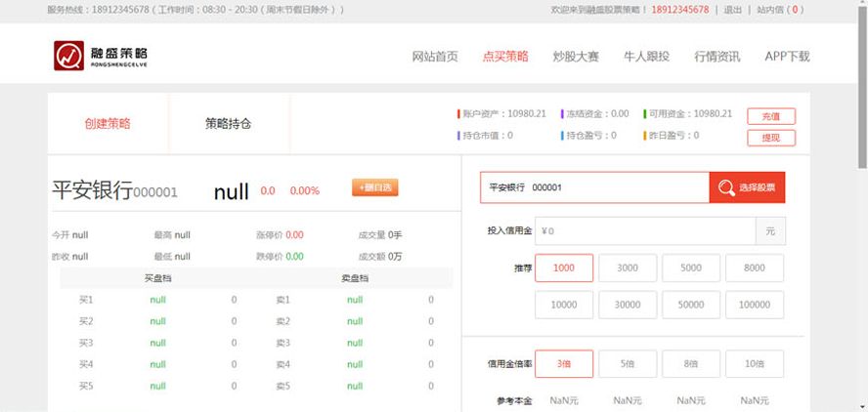Click the orange +删自选 button
Viewport: 868px width, 412px height.
coord(374,187)
